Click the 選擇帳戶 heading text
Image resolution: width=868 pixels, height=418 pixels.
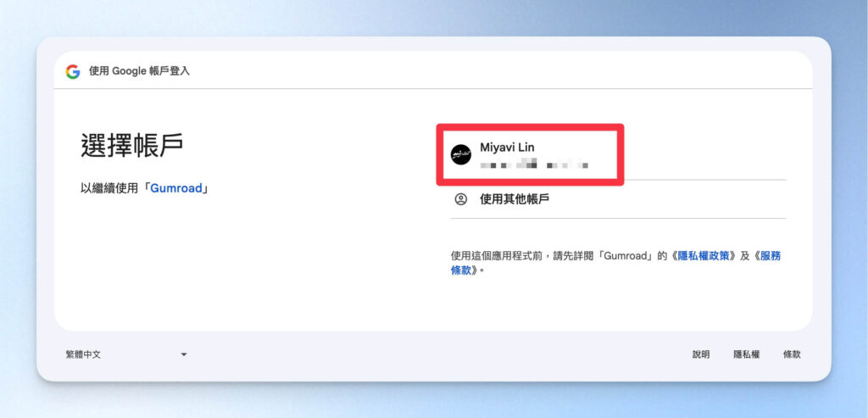[131, 146]
